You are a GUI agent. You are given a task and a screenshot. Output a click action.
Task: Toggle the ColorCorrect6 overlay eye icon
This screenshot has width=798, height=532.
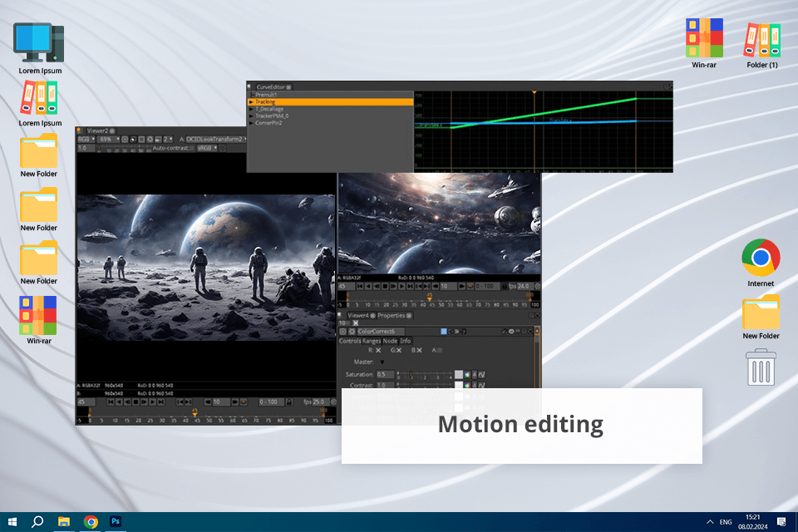click(x=511, y=332)
